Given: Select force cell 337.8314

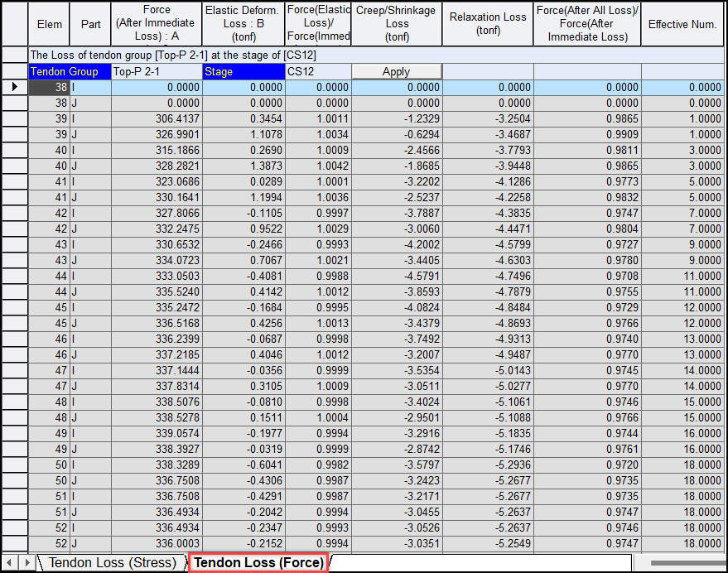Looking at the screenshot, I should click(x=157, y=387).
